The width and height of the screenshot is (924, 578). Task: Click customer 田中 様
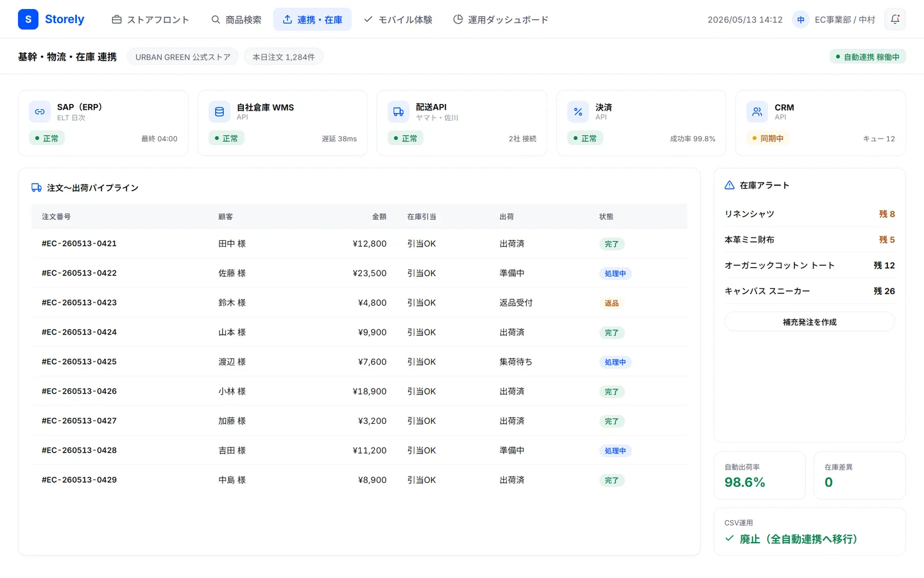click(x=232, y=243)
